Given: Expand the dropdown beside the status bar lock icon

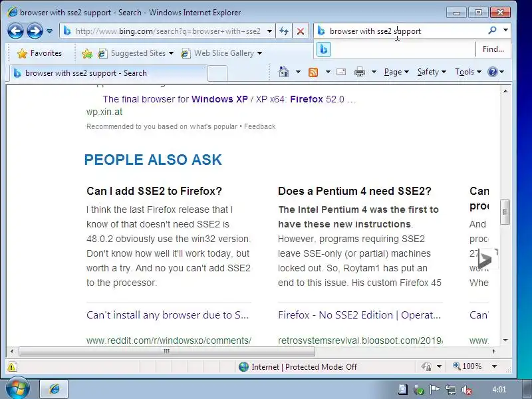Looking at the screenshot, I should (439, 367).
